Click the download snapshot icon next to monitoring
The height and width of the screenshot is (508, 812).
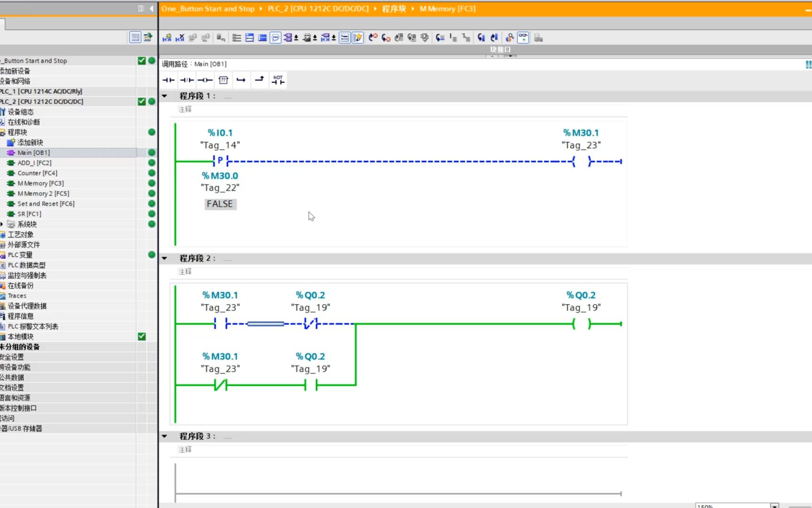coord(539,38)
